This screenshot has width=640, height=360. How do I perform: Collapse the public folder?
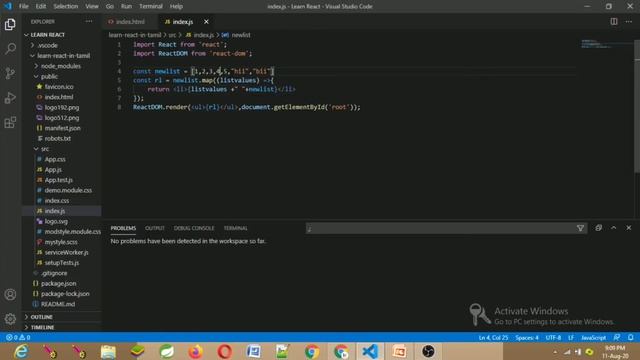tap(49, 76)
